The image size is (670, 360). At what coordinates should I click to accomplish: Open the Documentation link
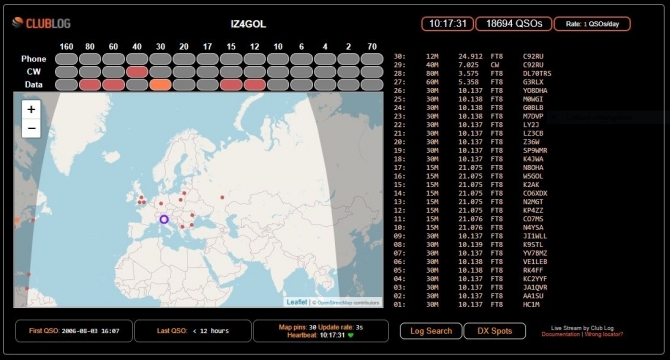[x=561, y=334]
